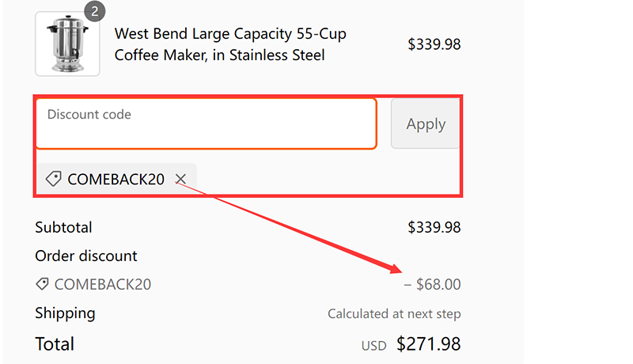Remove the COMEBACK20 code with the X icon
This screenshot has height=364, width=633.
tap(180, 180)
